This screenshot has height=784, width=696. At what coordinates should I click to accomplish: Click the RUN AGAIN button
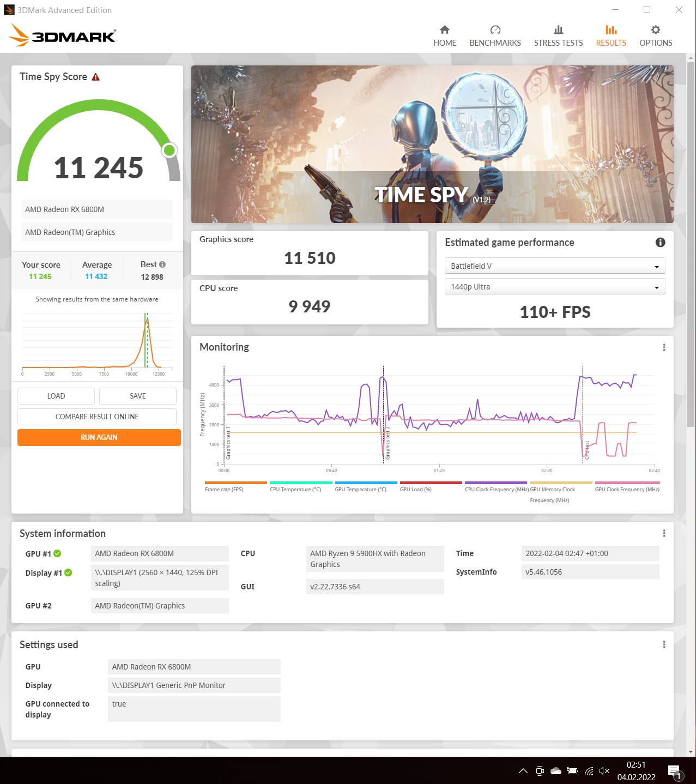click(x=99, y=437)
